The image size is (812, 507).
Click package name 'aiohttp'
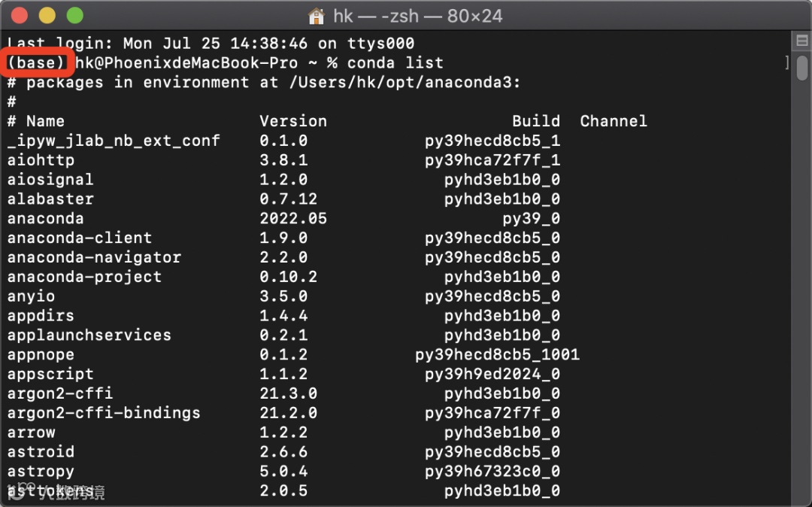coord(41,160)
